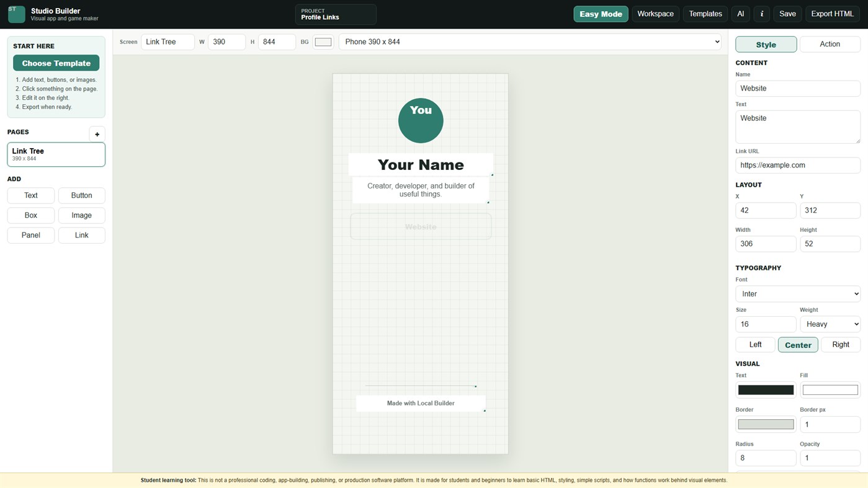Open the Border color swatch
Viewport: 868px width, 488px height.
pyautogui.click(x=766, y=424)
